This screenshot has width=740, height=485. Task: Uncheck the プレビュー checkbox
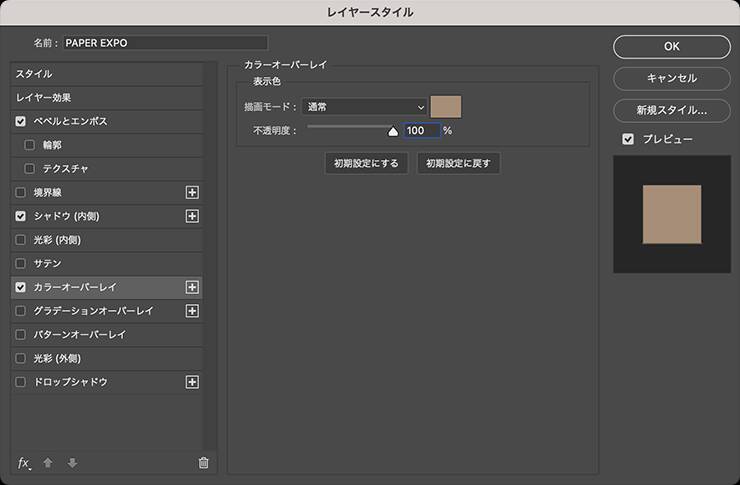pyautogui.click(x=628, y=139)
